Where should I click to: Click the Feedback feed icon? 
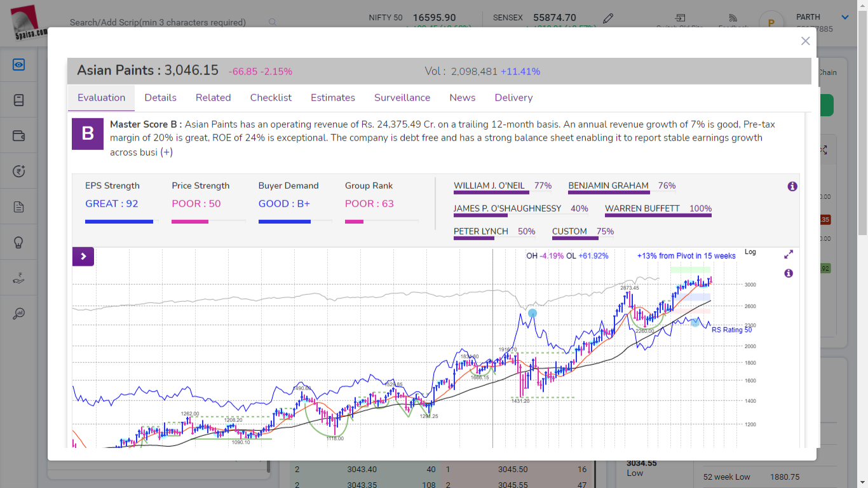(x=733, y=18)
